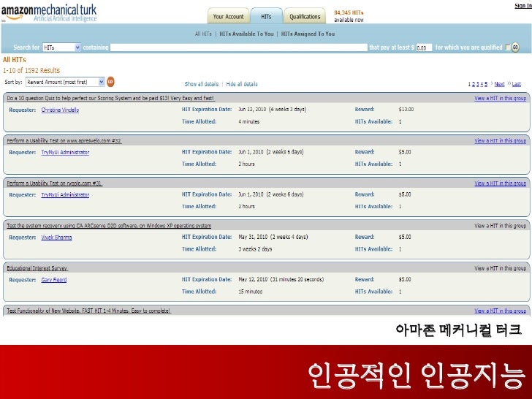The width and height of the screenshot is (532, 399).
Task: Click Show all details link
Action: (202, 84)
